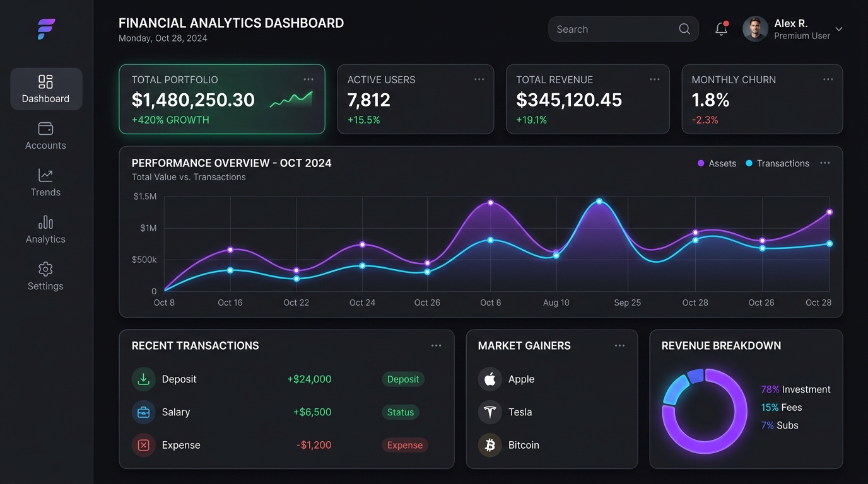Viewport: 868px width, 484px height.
Task: Click the Search input field
Action: [623, 29]
